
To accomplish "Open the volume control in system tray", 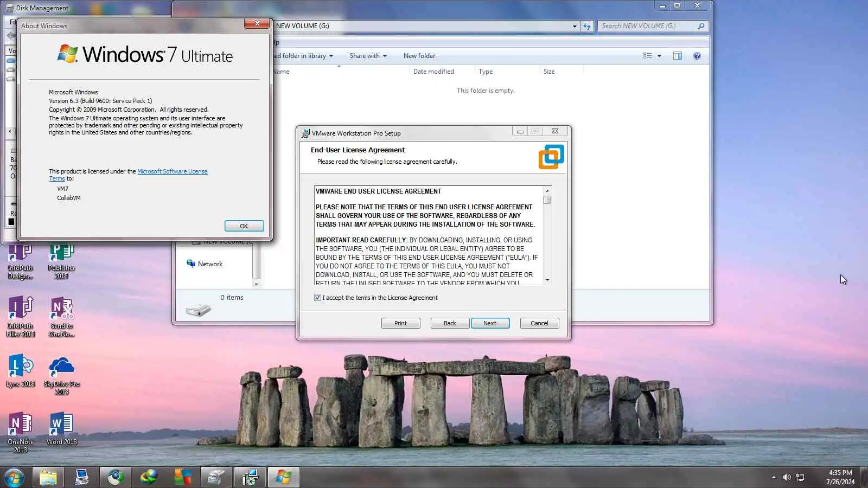I will 787,478.
